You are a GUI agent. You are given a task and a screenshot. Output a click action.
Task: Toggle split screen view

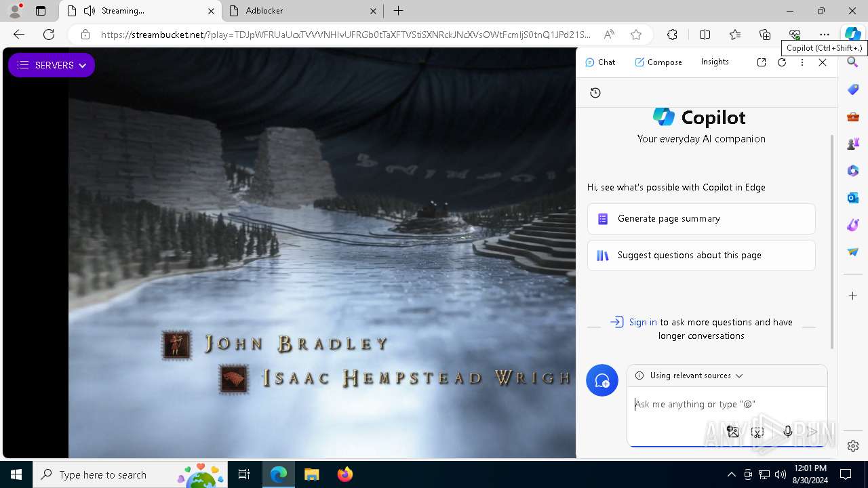click(705, 35)
